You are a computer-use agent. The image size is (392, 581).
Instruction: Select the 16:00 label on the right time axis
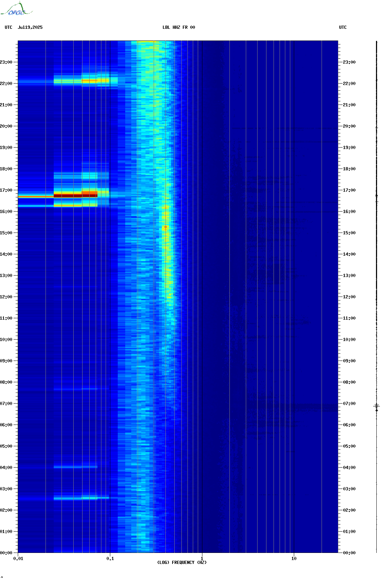[x=349, y=212]
